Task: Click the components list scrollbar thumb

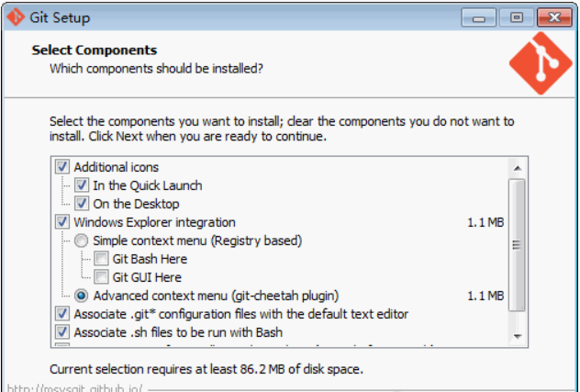Action: (517, 243)
